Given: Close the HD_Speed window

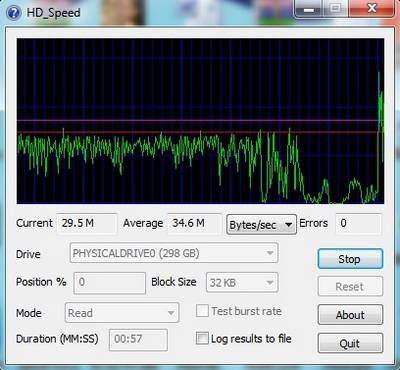Looking at the screenshot, I should (x=372, y=9).
